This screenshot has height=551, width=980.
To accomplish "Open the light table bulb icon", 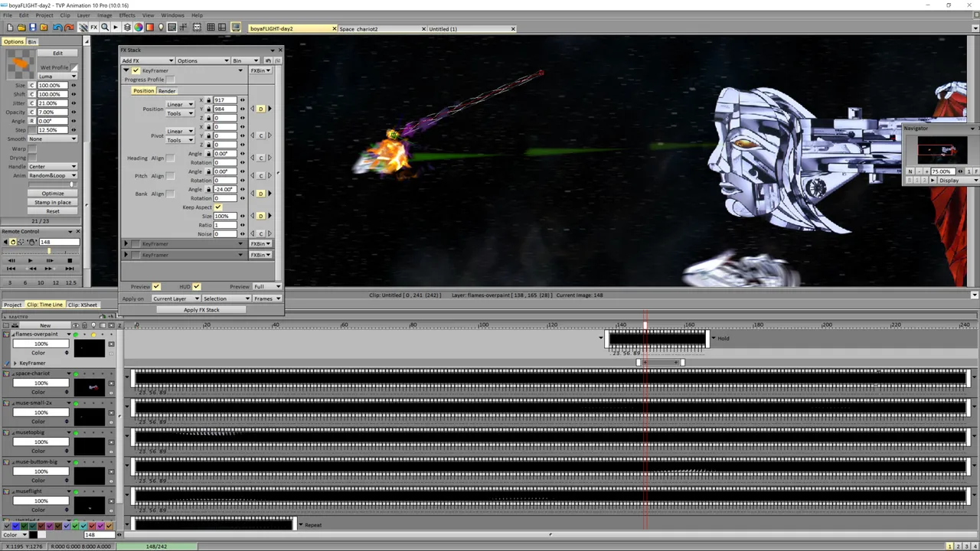I will coord(161,28).
